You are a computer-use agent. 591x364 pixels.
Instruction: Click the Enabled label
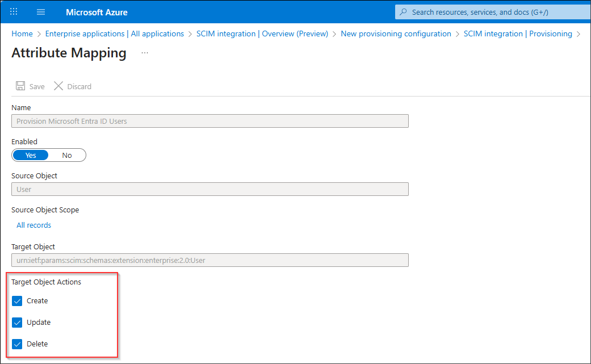click(x=24, y=141)
